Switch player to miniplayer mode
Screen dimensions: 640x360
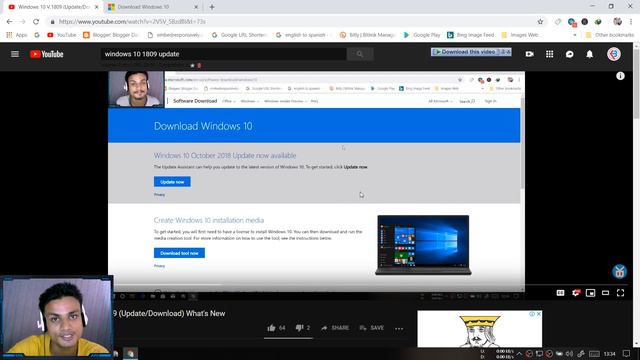pyautogui.click(x=590, y=293)
